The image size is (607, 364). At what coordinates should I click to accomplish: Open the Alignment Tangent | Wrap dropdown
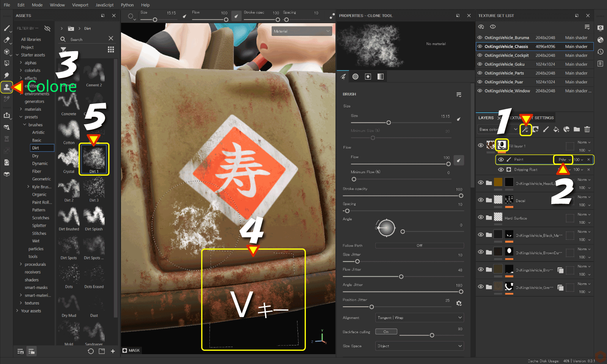click(419, 318)
